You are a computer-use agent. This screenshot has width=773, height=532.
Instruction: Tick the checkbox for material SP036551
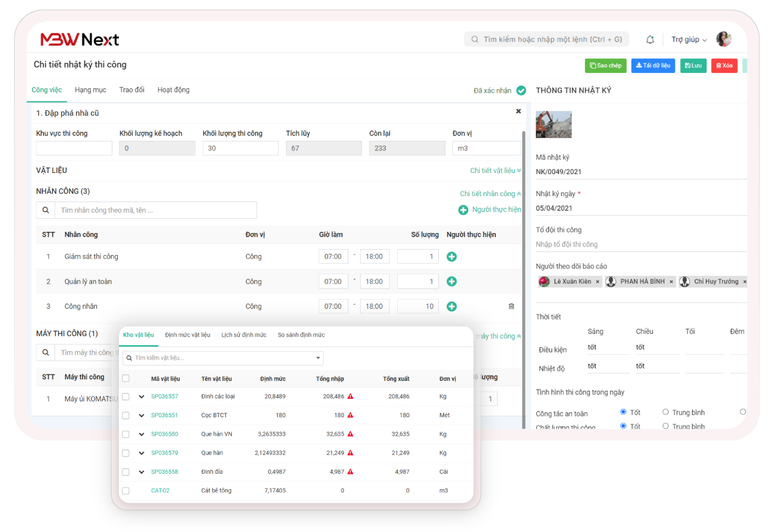click(125, 415)
